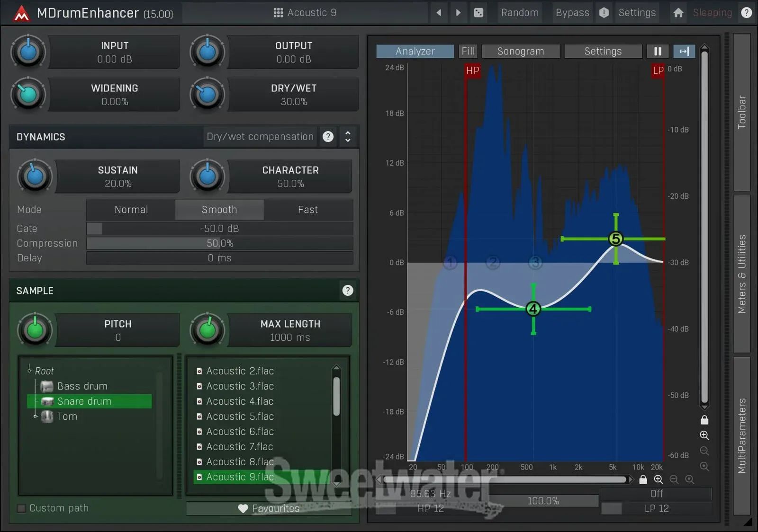758x532 pixels.
Task: Select Acoustic 7.flac sample
Action: tap(240, 447)
